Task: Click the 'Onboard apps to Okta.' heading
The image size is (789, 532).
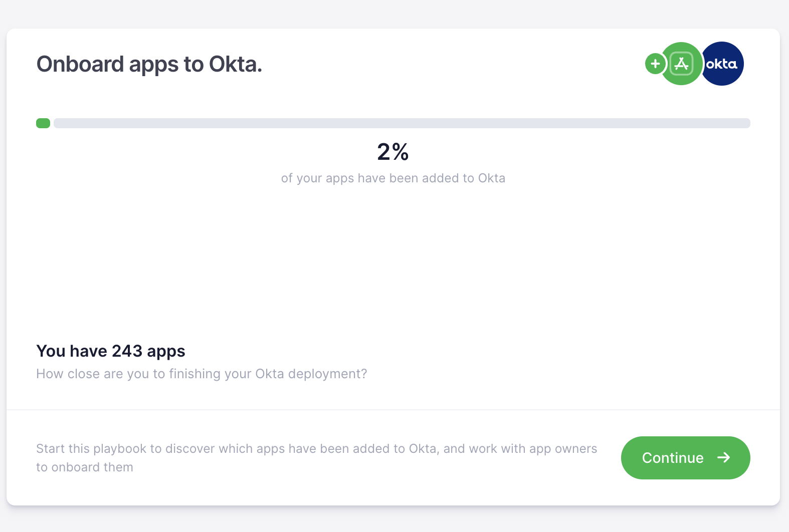Action: 149,64
